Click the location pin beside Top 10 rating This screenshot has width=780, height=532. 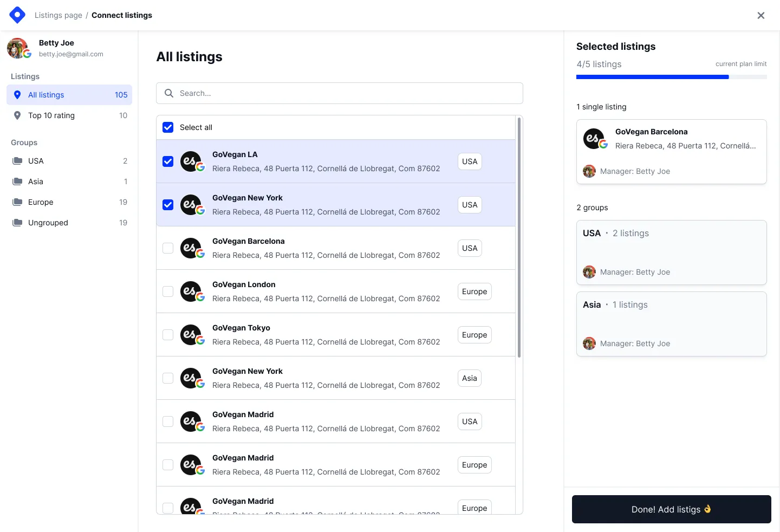[x=17, y=115]
